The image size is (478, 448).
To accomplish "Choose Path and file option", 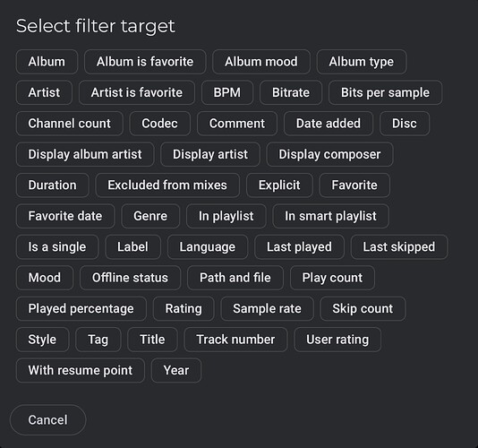I will [235, 278].
